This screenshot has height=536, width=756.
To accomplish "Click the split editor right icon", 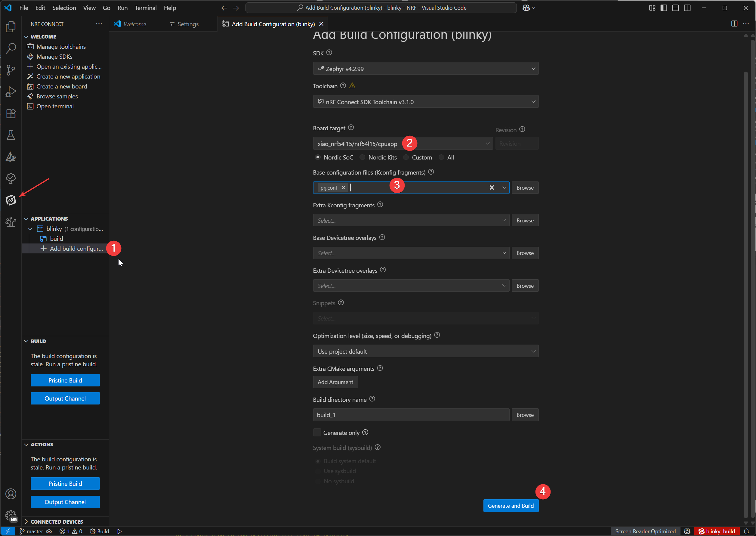I will coord(734,24).
